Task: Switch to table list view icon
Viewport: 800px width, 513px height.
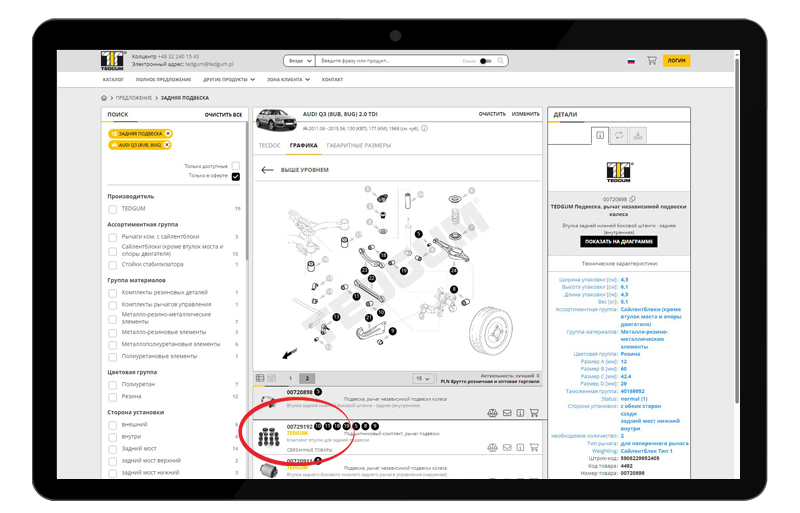Action: (260, 378)
